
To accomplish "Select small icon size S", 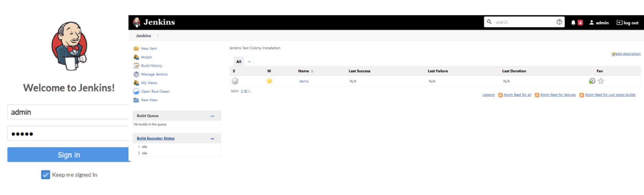I will pos(242,91).
